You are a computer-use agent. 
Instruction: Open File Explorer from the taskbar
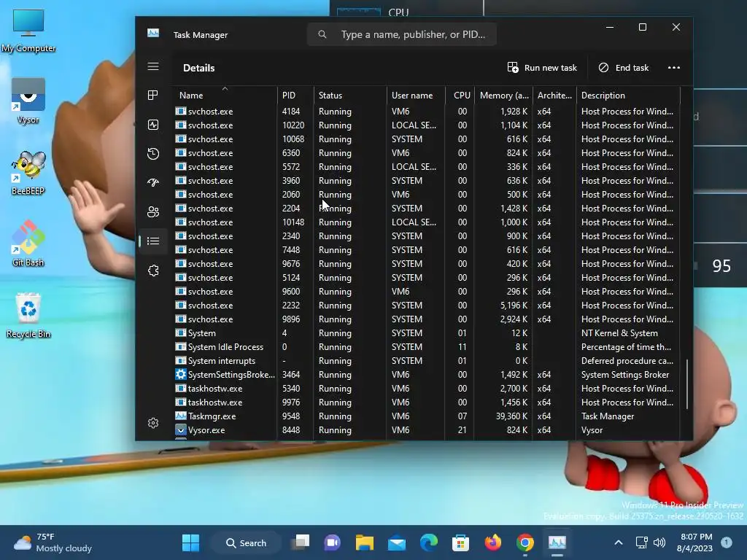[x=365, y=542]
